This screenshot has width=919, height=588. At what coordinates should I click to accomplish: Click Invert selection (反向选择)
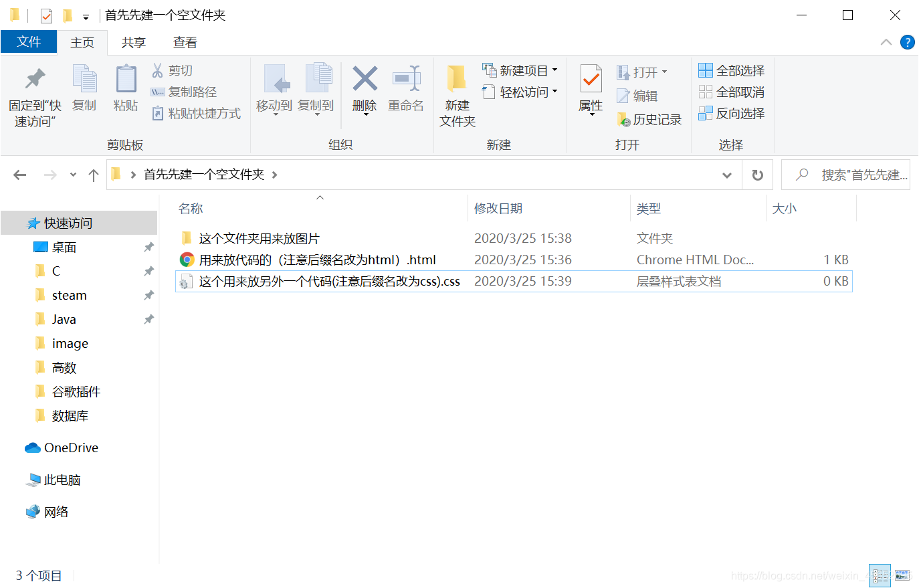tap(732, 113)
